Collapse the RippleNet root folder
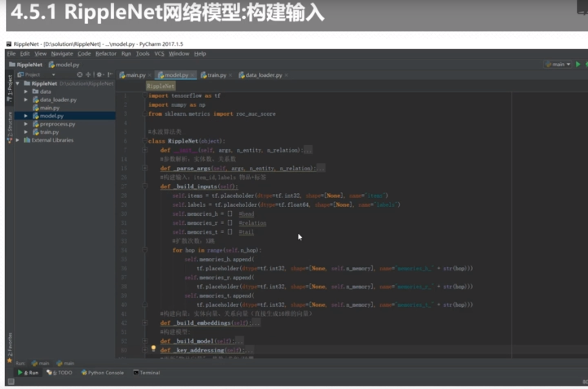588x389 pixels. coord(18,83)
